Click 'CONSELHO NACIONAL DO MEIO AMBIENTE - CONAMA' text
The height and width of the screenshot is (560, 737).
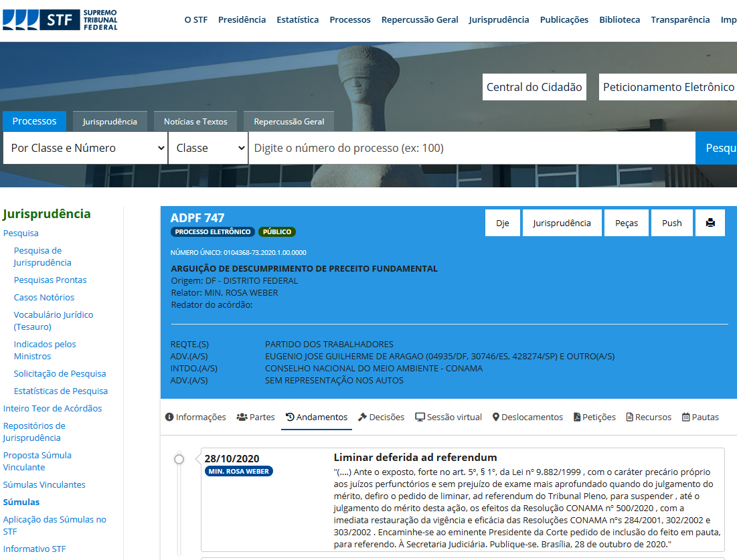[x=374, y=369]
